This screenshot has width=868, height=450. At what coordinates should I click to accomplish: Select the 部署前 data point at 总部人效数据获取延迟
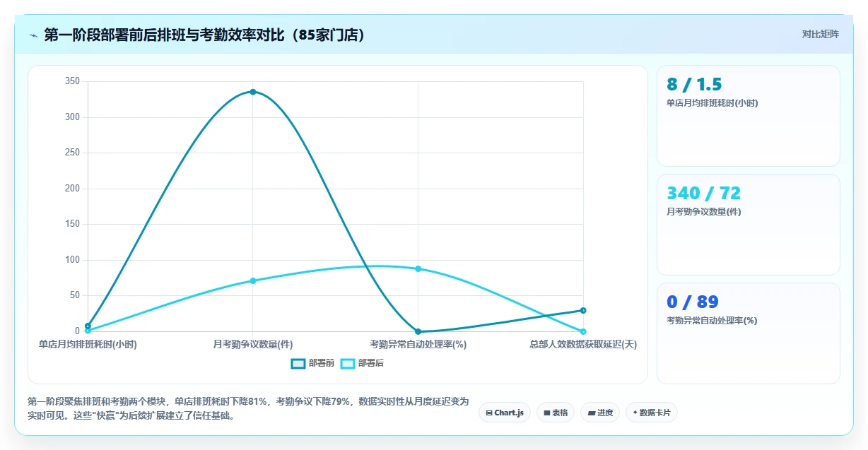click(583, 310)
